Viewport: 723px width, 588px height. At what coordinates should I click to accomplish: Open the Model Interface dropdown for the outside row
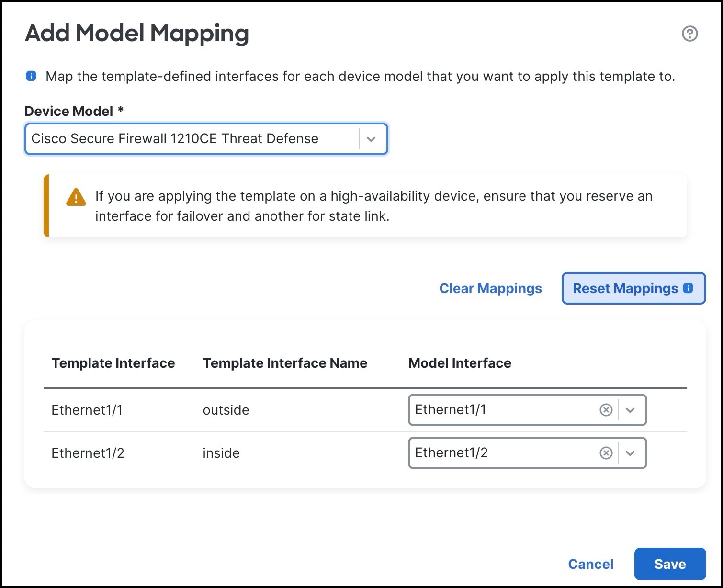[x=631, y=410]
